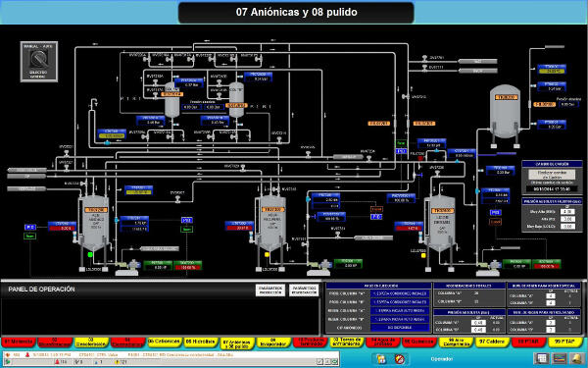588x368 pixels.
Task: Click the yellow level indicator under middle tank
Action: pos(267,254)
